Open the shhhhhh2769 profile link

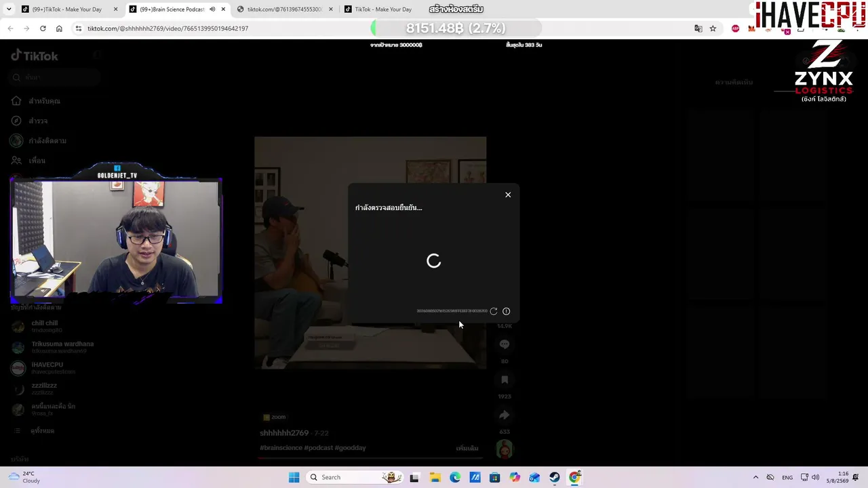284,433
